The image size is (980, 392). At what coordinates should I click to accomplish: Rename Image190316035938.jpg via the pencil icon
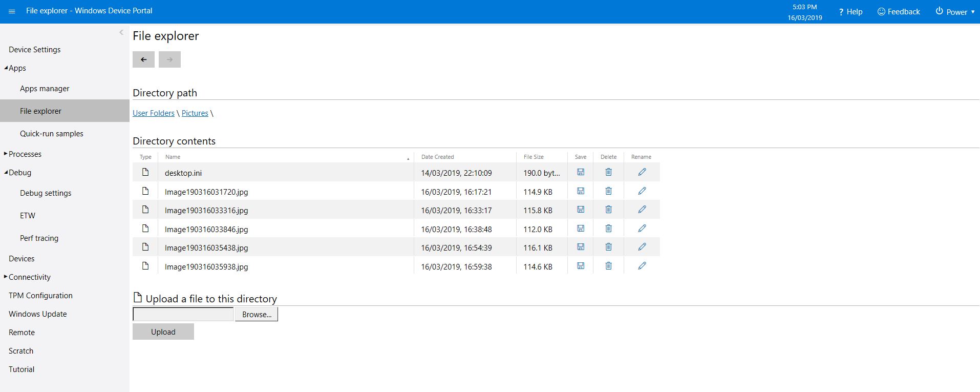point(642,266)
